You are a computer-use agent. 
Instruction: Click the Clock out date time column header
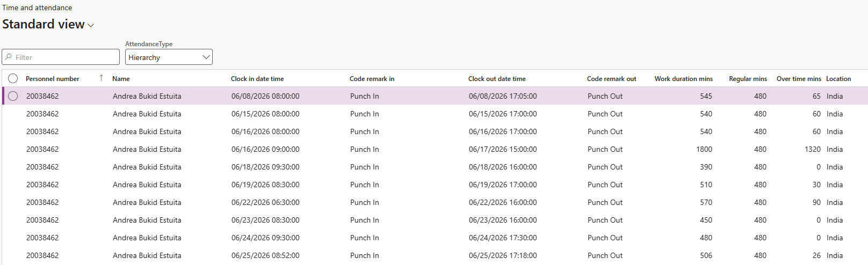click(x=497, y=79)
